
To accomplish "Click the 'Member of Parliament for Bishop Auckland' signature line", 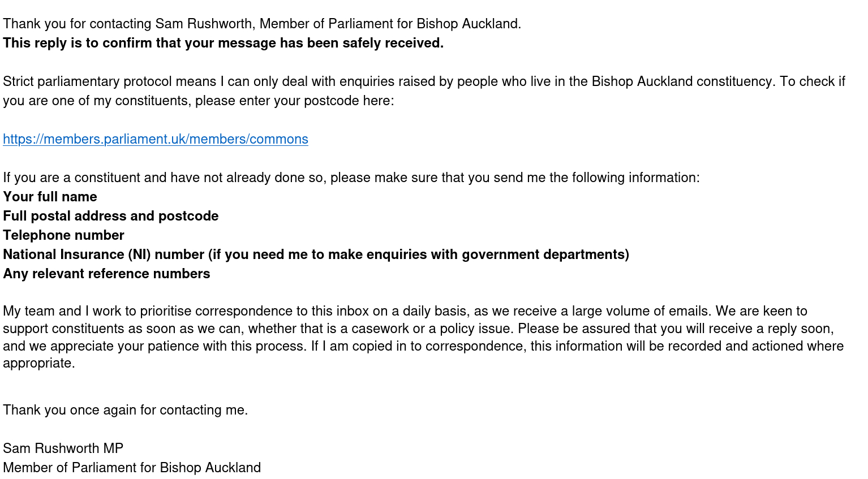I will (x=132, y=468).
